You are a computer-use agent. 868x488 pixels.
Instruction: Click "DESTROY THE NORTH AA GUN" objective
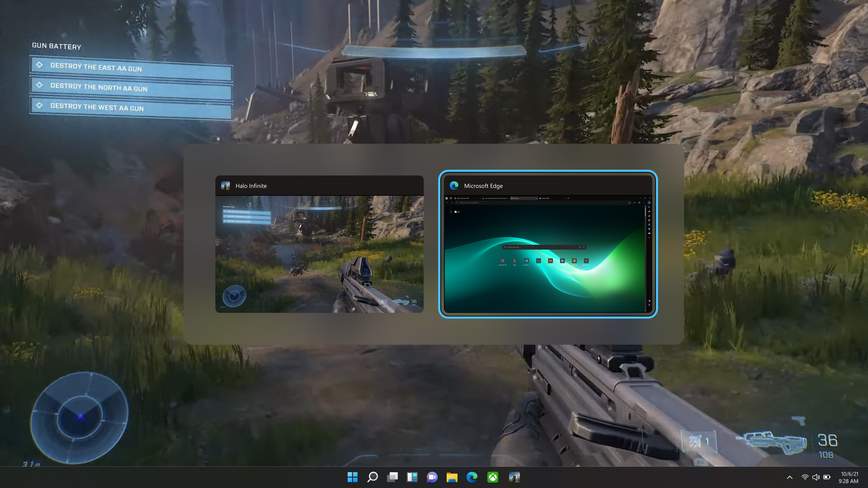click(x=131, y=88)
